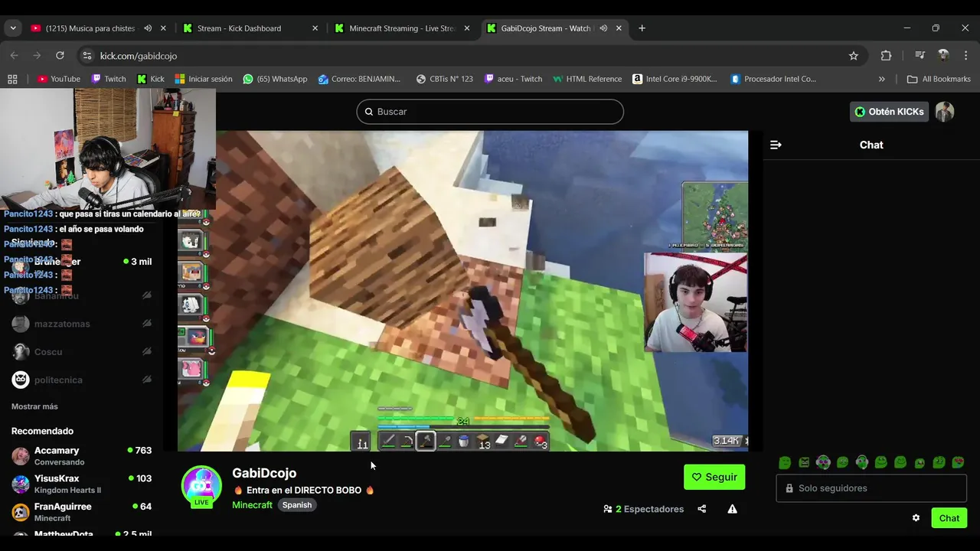Open the Kick bookmark
Screen dimensions: 980x551
(151, 79)
